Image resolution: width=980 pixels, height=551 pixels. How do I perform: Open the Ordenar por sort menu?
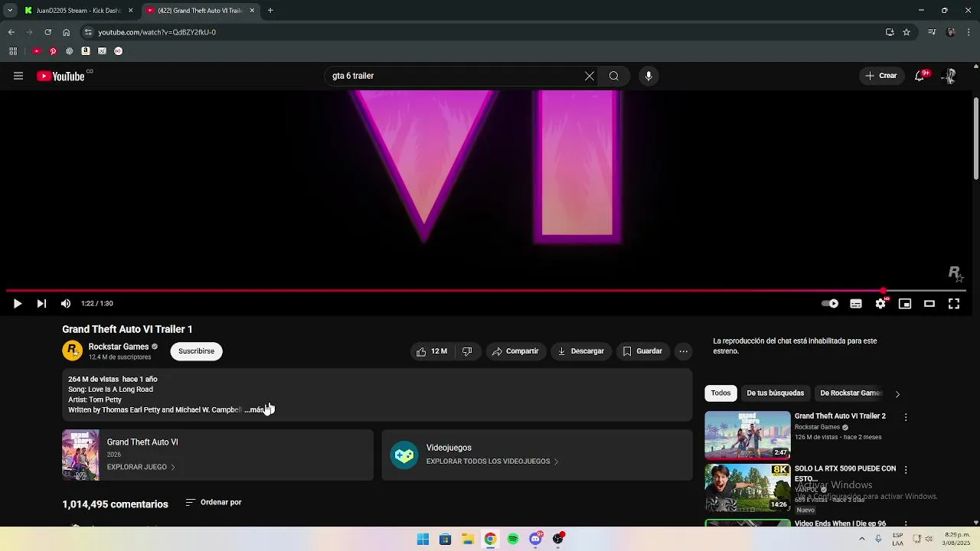(x=214, y=503)
